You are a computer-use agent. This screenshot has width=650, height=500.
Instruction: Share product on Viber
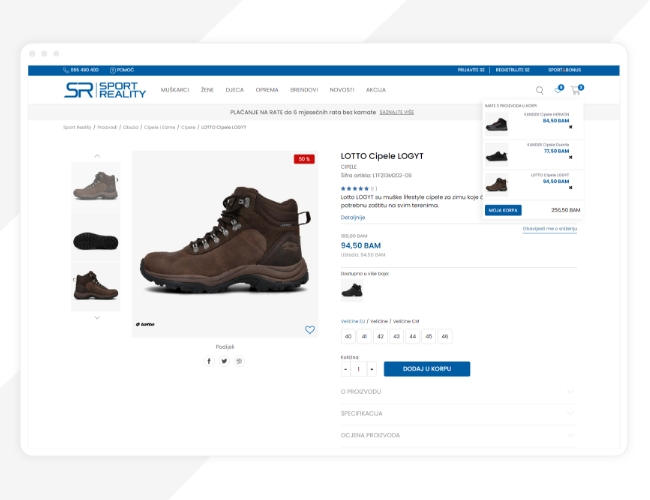(239, 361)
